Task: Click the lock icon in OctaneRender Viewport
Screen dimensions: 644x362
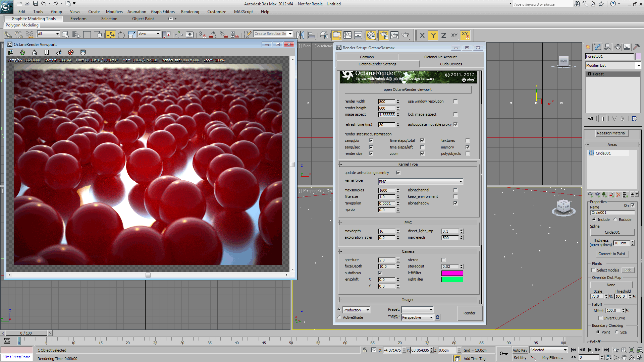Action: tap(35, 52)
